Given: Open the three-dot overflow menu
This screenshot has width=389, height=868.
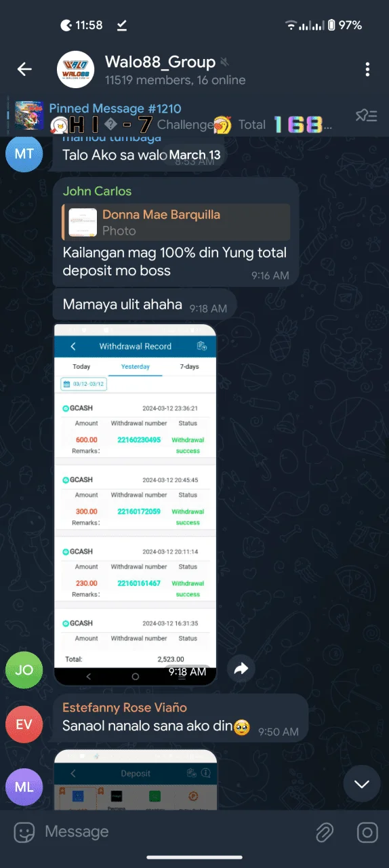Looking at the screenshot, I should 367,69.
